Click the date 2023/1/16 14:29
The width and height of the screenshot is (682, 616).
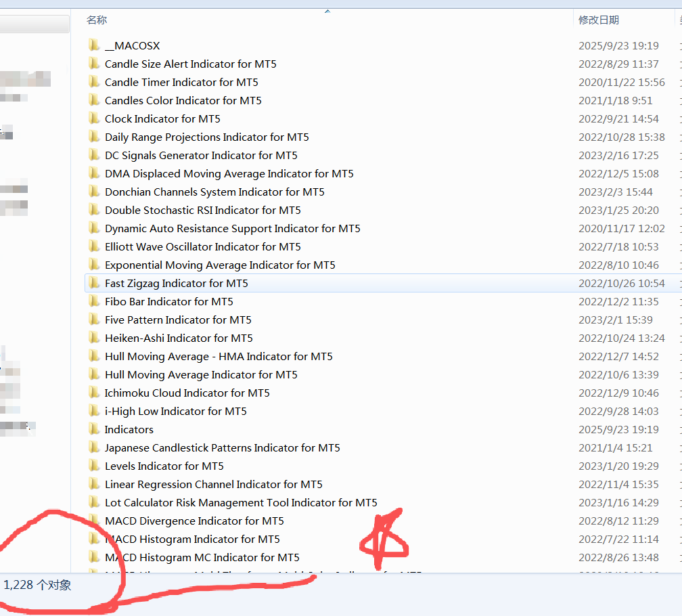pos(618,502)
